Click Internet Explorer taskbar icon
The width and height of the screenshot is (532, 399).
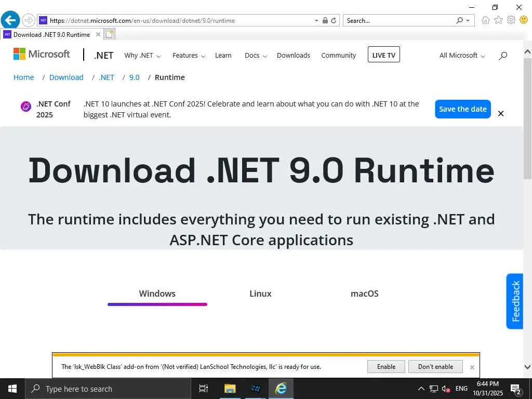[x=281, y=389]
